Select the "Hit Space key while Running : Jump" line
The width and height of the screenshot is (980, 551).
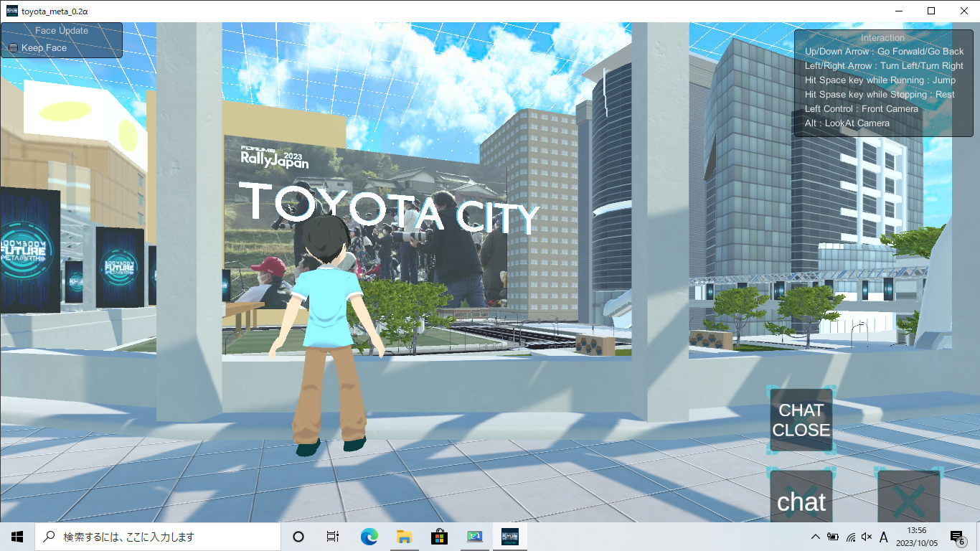880,80
